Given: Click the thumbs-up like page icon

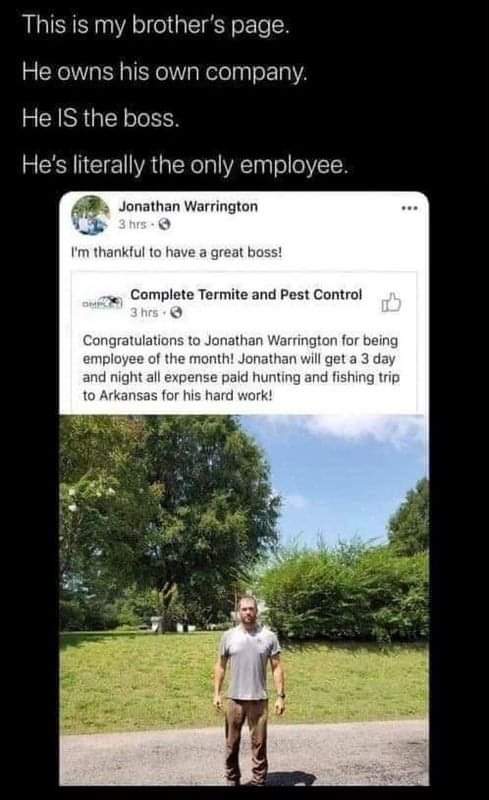Looking at the screenshot, I should point(391,303).
